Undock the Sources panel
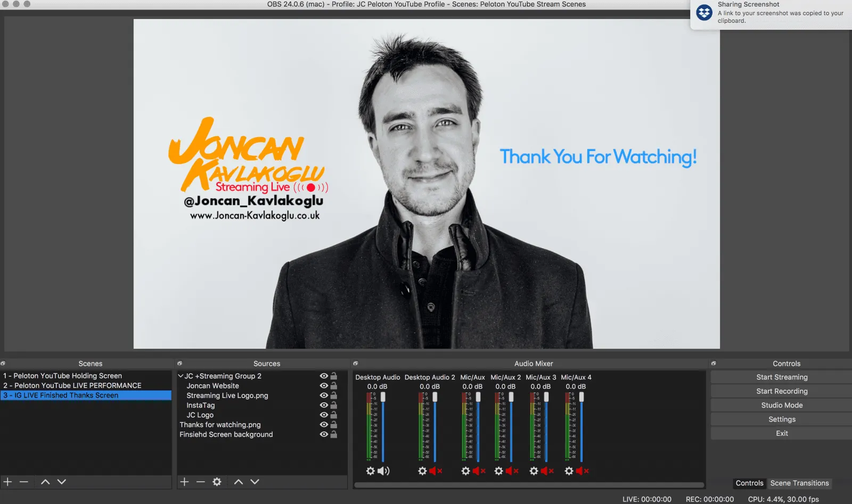This screenshot has height=504, width=852. pos(180,363)
